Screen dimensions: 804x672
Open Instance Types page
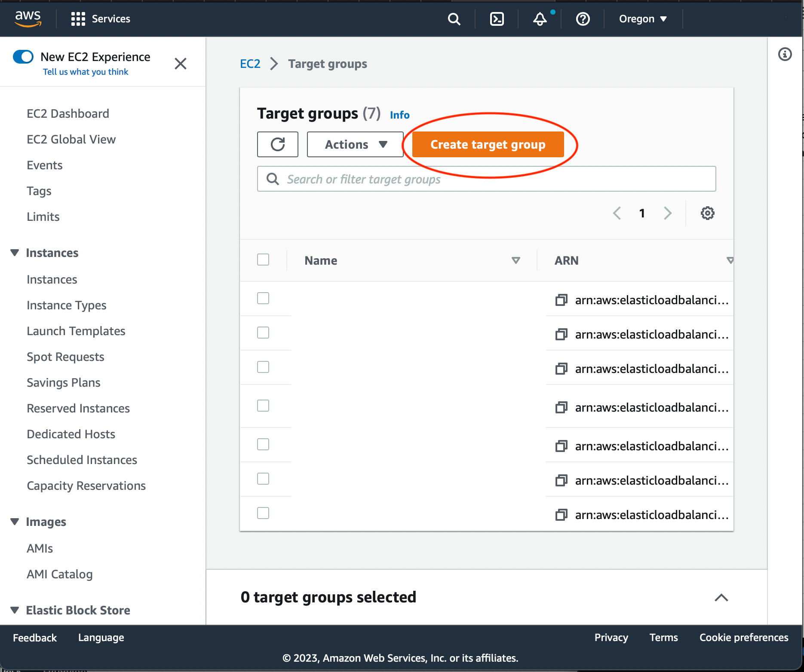click(x=67, y=305)
